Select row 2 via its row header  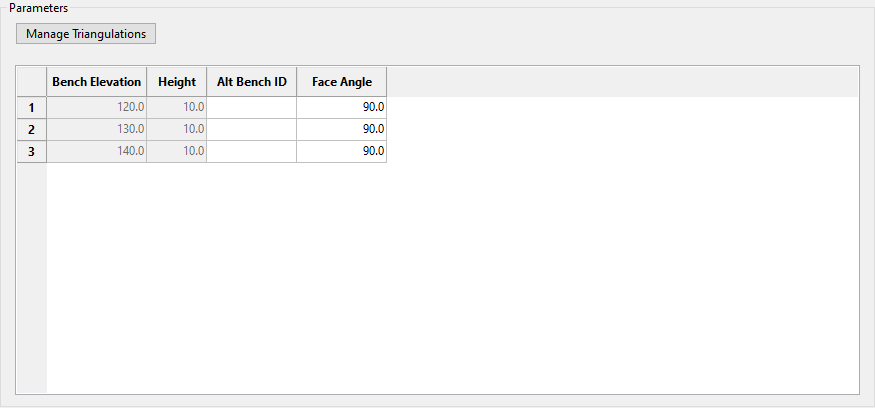tap(32, 130)
